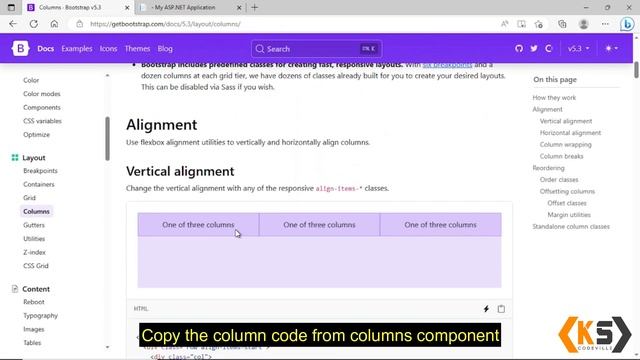Open the Bing sidebar icon

pos(627,24)
